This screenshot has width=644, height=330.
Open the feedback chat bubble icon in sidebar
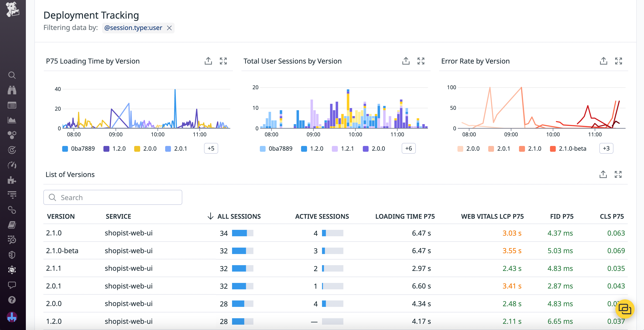point(12,285)
